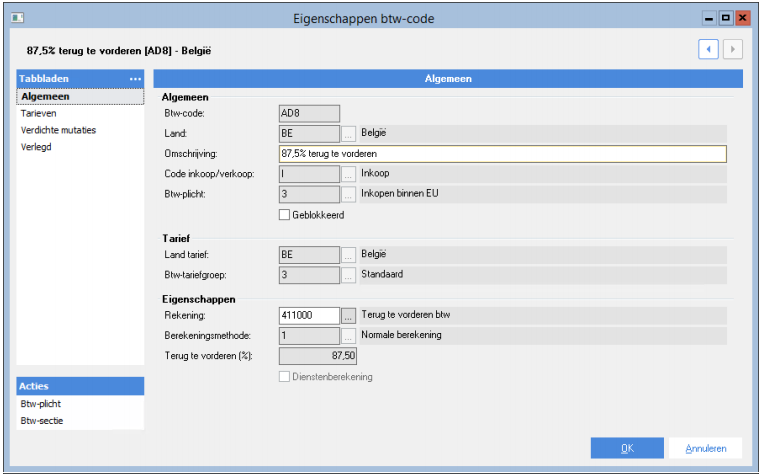Viewport: 760px width, 474px height.
Task: Click the 'Terug te vorderen btw' description
Action: tap(406, 315)
